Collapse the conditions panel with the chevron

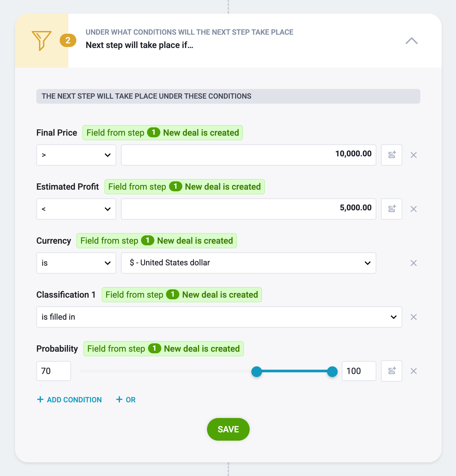(x=412, y=41)
